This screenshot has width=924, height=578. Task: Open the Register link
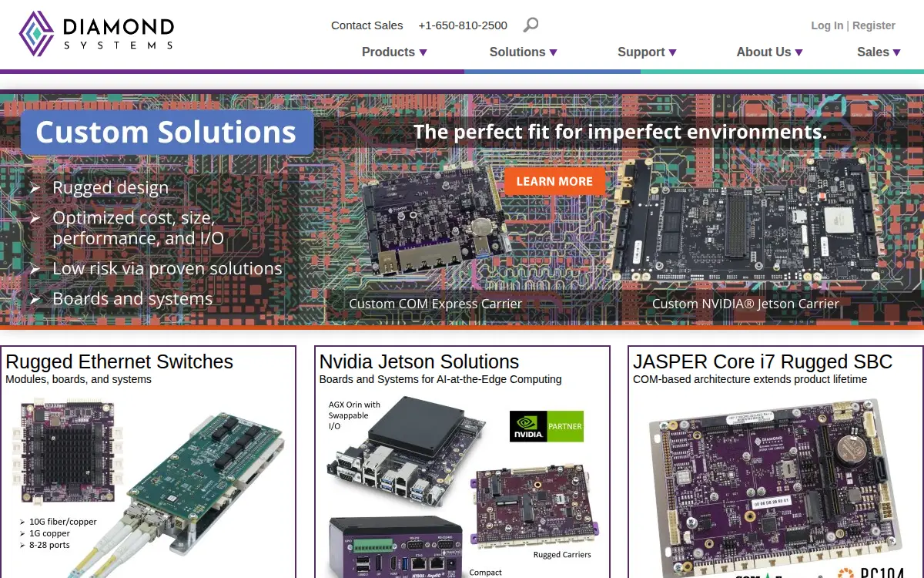874,25
